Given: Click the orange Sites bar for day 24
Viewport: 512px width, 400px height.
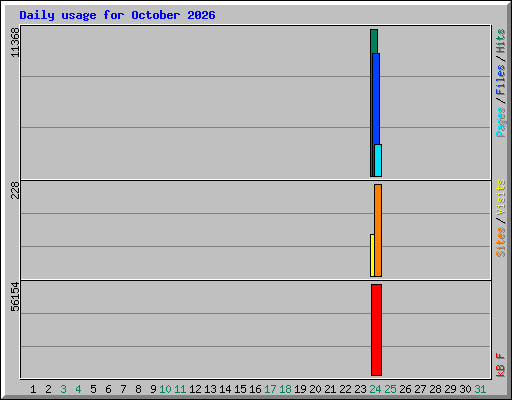Looking at the screenshot, I should click(378, 230).
